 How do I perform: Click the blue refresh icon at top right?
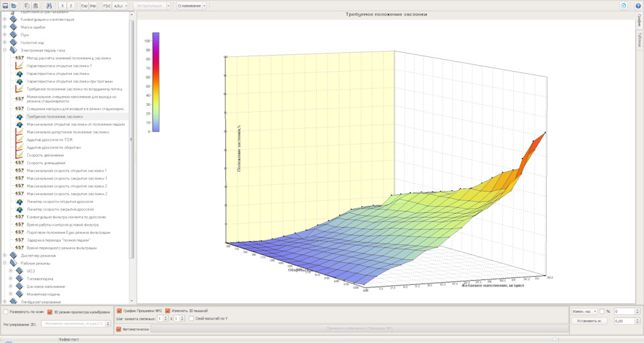pos(623,5)
